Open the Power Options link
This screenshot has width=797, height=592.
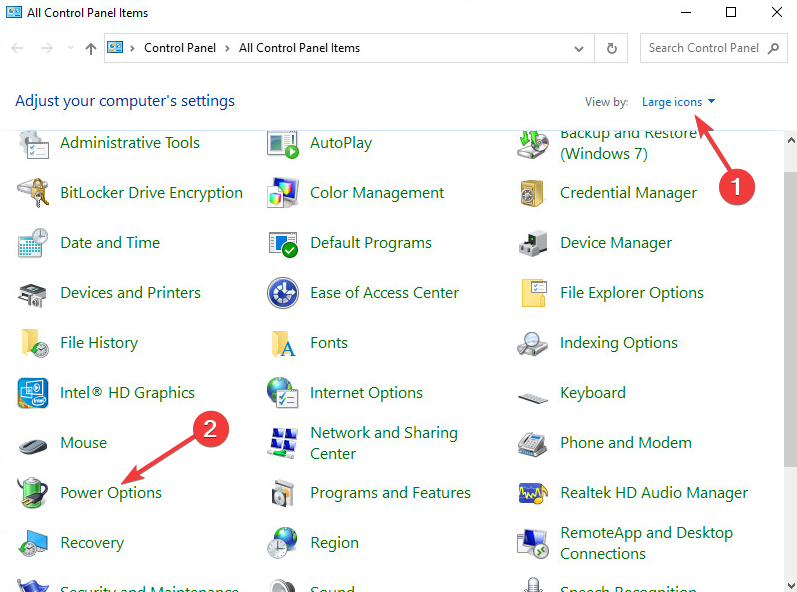111,492
